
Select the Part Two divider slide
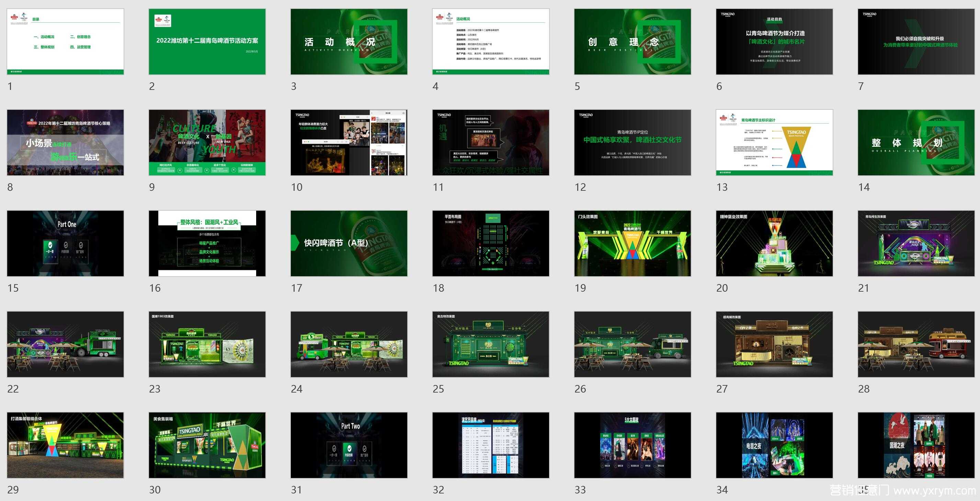pyautogui.click(x=349, y=445)
